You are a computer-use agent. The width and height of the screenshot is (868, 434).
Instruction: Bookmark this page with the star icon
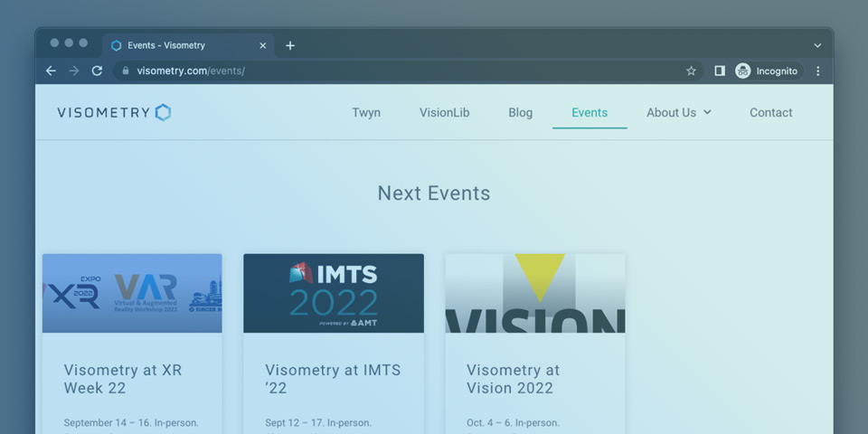[x=691, y=71]
